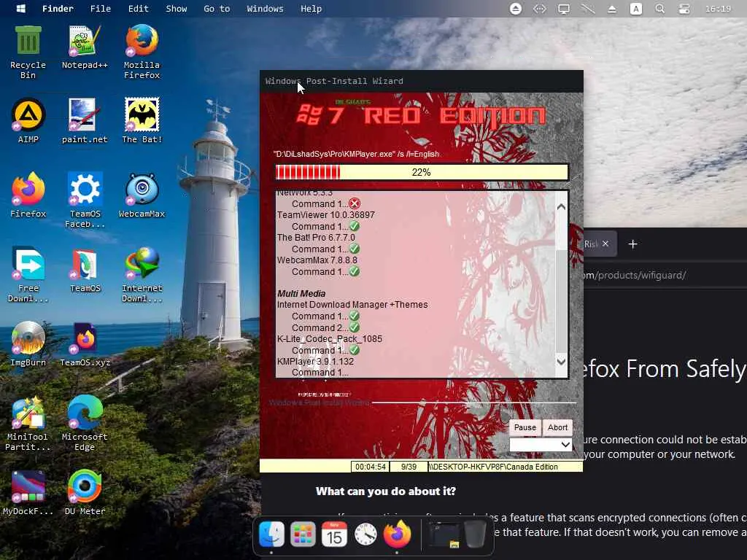Click the clock showing 16:19
Image resolution: width=747 pixels, height=560 pixels.
point(718,9)
